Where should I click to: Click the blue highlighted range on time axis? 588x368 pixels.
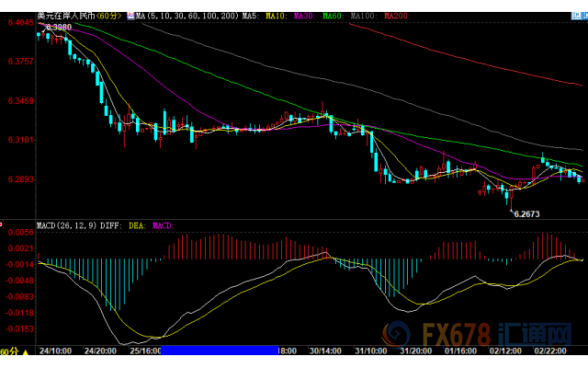(220, 351)
